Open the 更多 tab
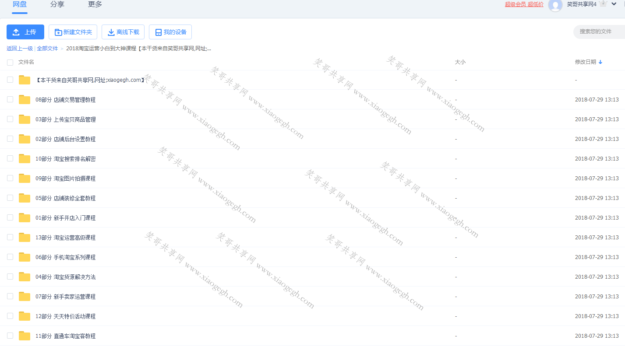The image size is (625, 364). 95,4
